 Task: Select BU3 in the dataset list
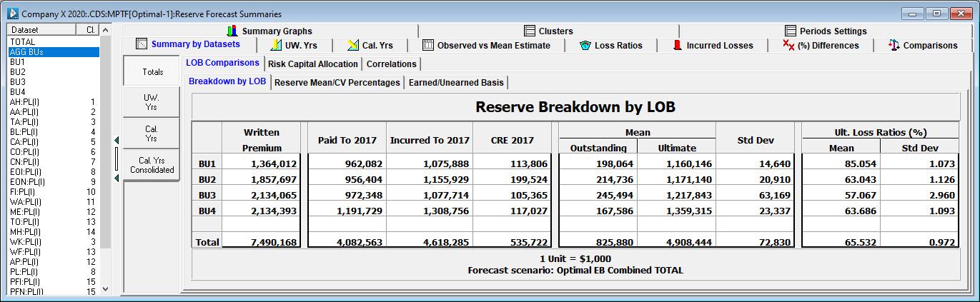click(54, 82)
